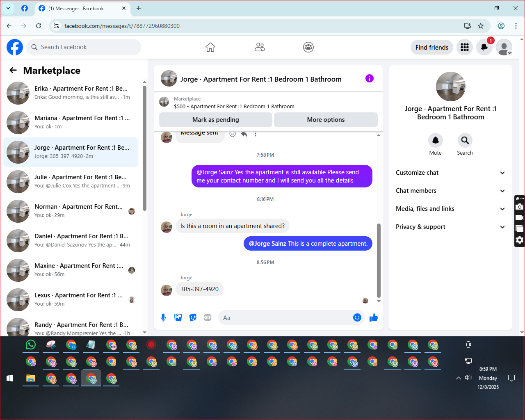Expand the Customize chat section
This screenshot has width=525, height=420.
coord(450,173)
